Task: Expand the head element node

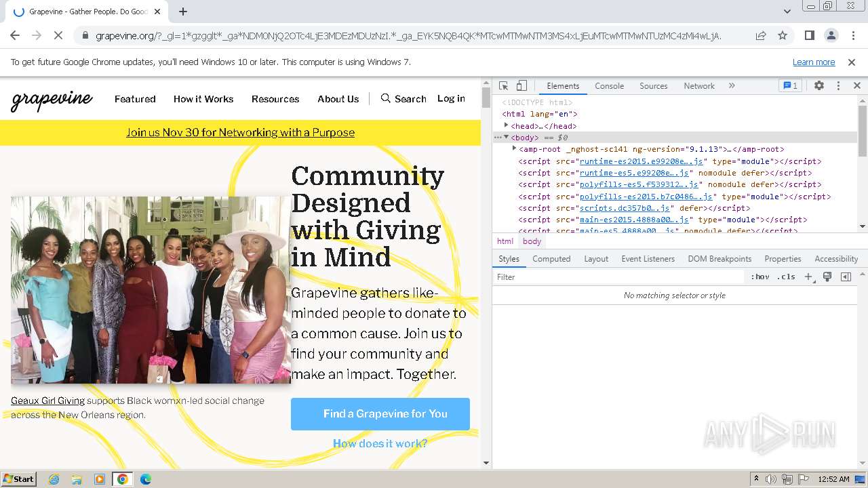Action: tap(506, 125)
